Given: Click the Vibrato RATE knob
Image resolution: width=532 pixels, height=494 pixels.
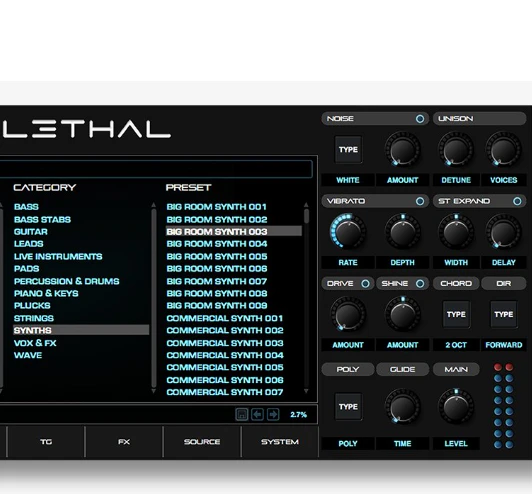Looking at the screenshot, I should 348,232.
